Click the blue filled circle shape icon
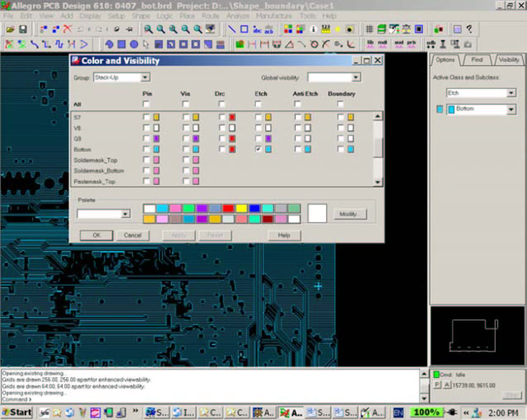 134,44
